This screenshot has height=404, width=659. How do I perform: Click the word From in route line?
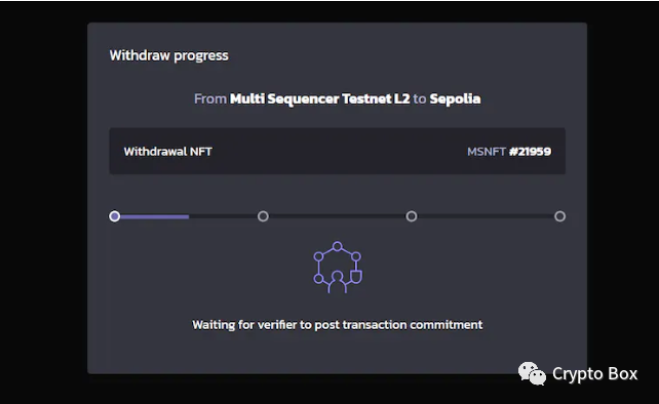tap(210, 99)
